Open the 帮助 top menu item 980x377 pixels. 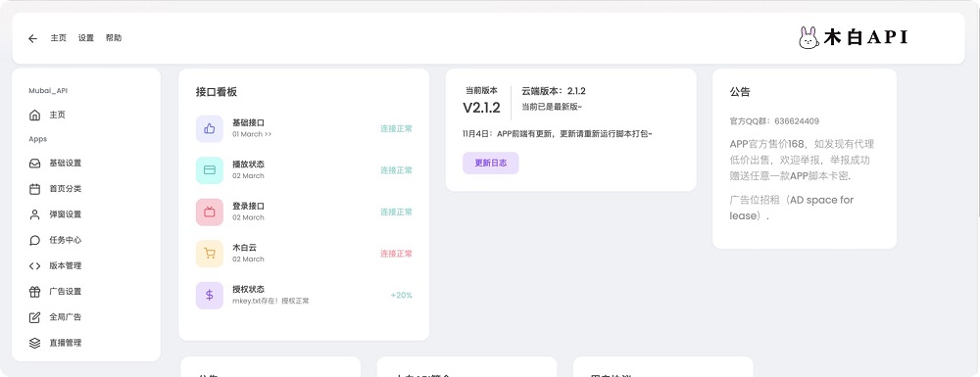click(114, 38)
